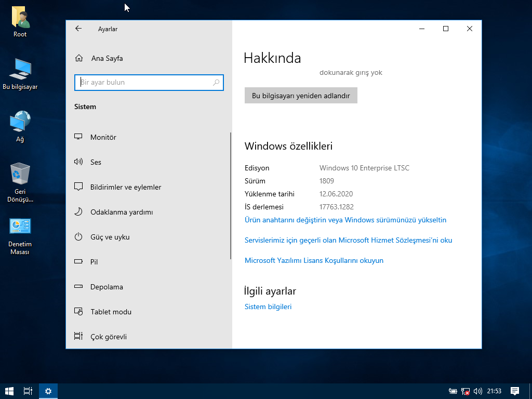
Task: Click the Windows 10 Enterprise LTSC value
Action: click(x=364, y=168)
